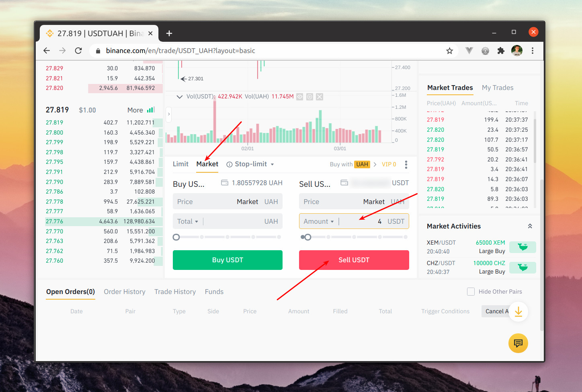Viewport: 582px width, 392px height.
Task: Expand the chart side panel arrow
Action: (x=169, y=114)
